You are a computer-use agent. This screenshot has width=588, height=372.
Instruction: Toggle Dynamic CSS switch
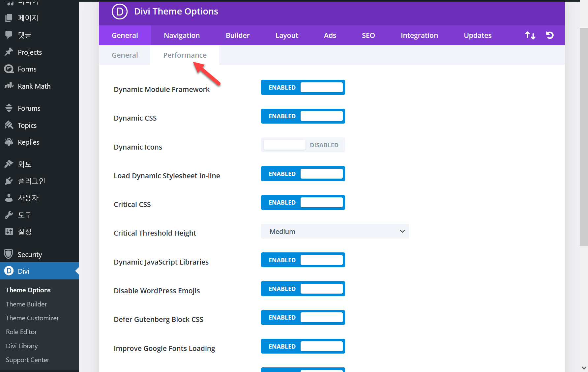(x=303, y=116)
